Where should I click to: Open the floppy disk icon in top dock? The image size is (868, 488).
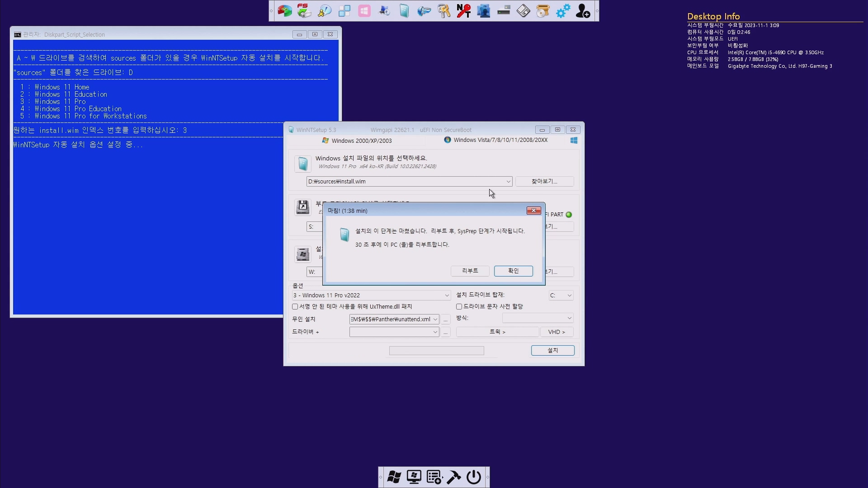(524, 11)
